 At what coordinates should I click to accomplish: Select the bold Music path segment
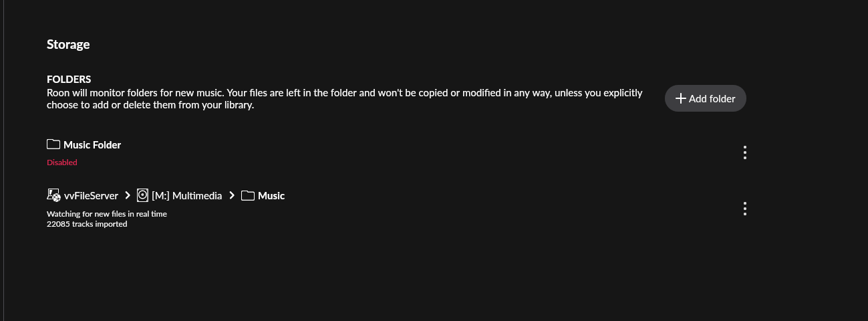point(271,195)
